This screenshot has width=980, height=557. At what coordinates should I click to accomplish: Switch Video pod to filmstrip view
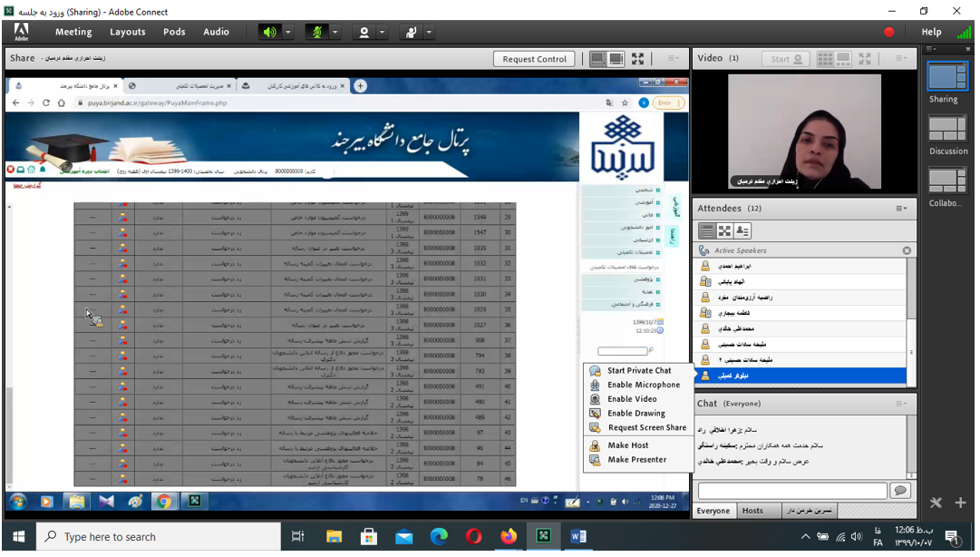point(843,59)
